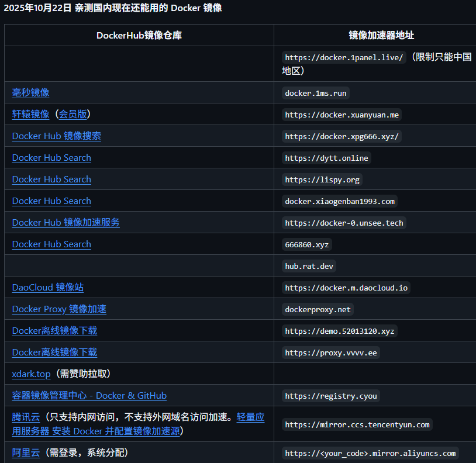Open the 轩辕镜像 link

[x=30, y=115]
